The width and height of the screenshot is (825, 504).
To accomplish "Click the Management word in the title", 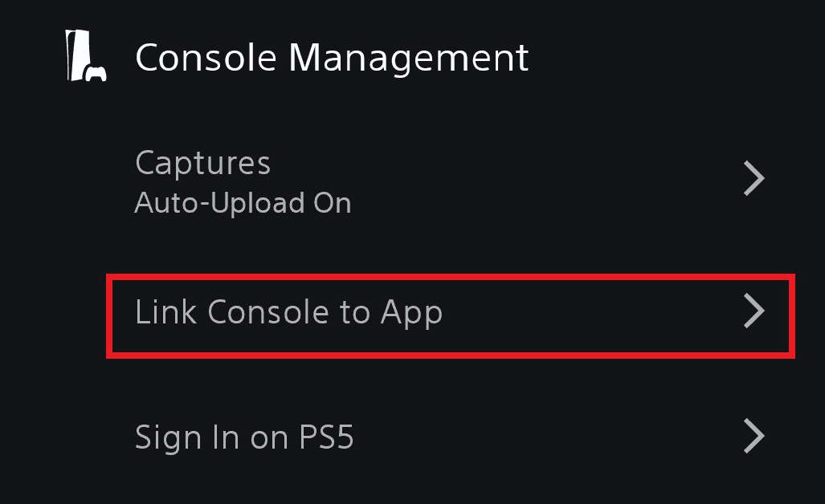I will click(408, 58).
